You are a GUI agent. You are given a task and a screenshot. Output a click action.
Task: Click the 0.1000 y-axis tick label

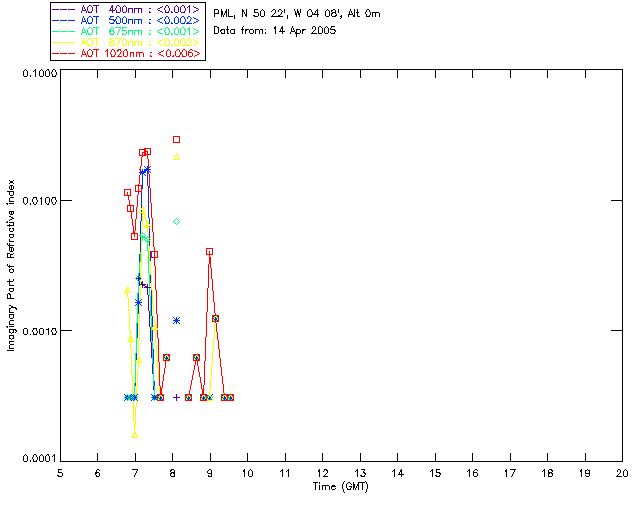[40, 73]
